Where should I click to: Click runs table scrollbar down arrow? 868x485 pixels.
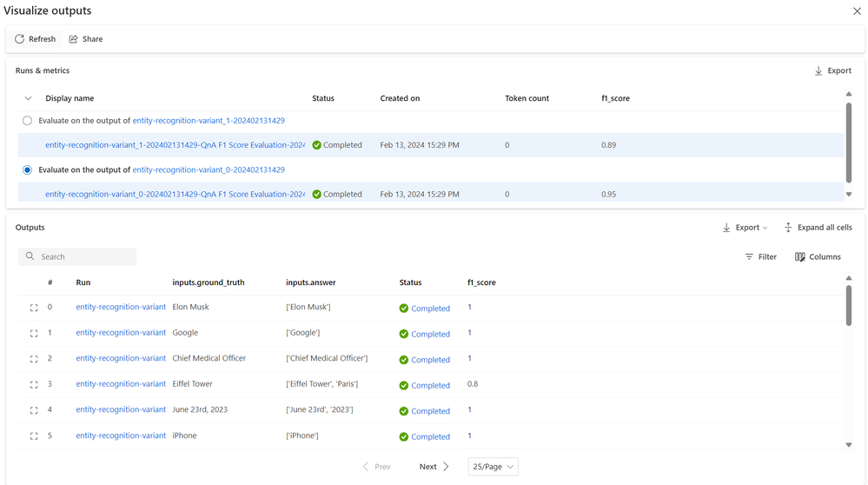(x=849, y=195)
